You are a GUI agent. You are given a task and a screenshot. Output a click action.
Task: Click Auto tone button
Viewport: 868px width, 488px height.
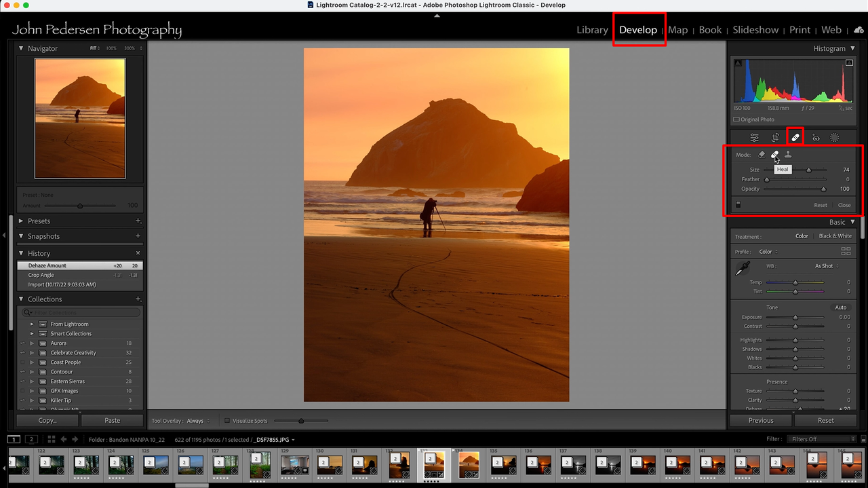pos(841,307)
